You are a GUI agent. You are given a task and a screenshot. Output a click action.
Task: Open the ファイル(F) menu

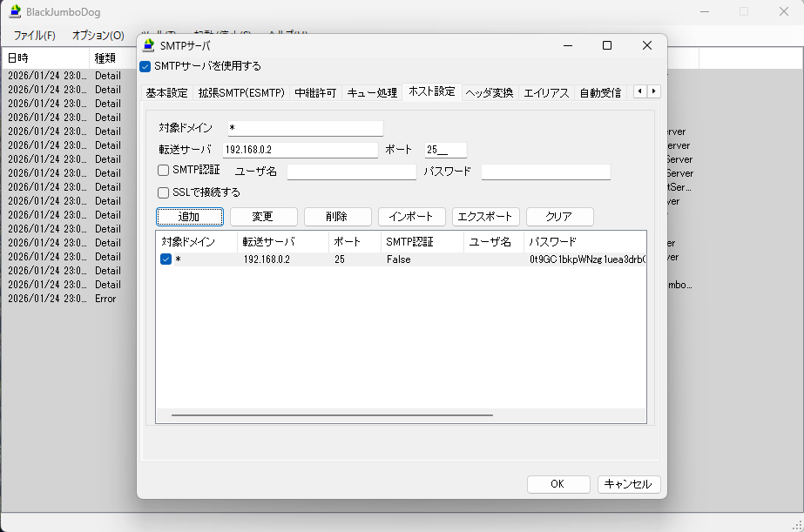coord(34,36)
